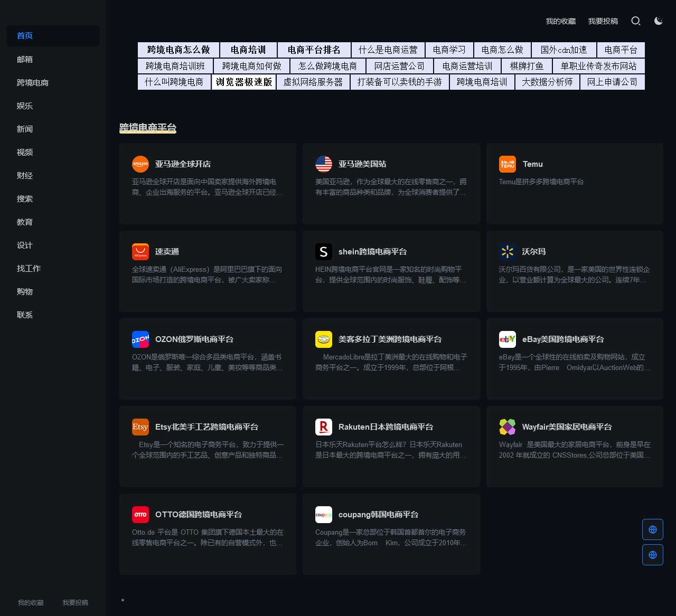
Task: Click the US flag icon for 亚马逊美国站
Action: (x=324, y=164)
